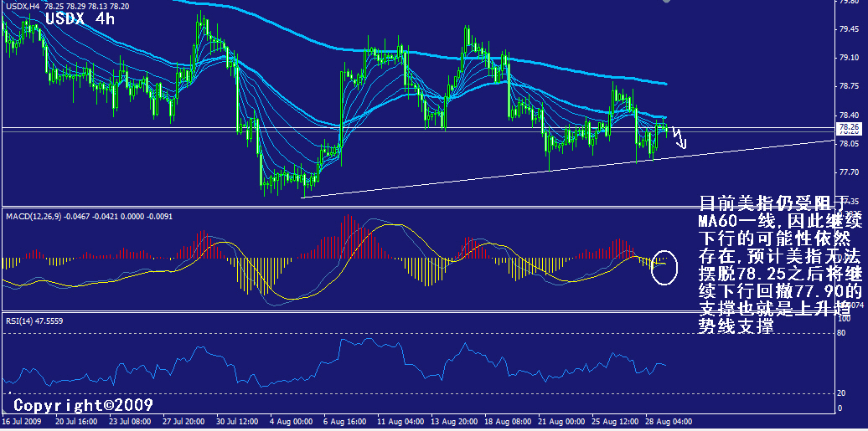The height and width of the screenshot is (431, 868).
Task: Click the 79.10 price scale value
Action: [x=850, y=58]
